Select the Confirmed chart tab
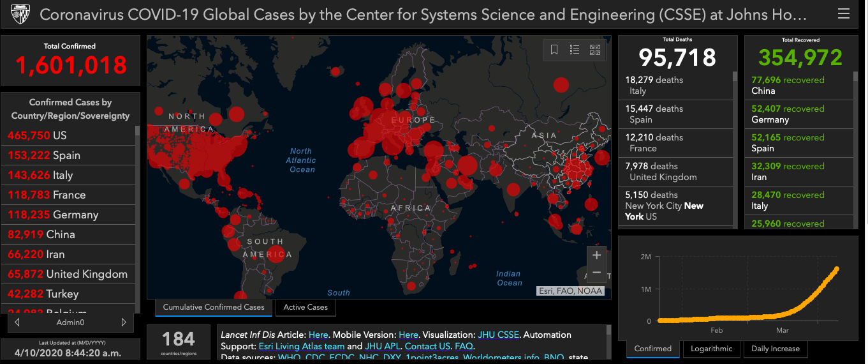Image resolution: width=868 pixels, height=364 pixels. (653, 349)
